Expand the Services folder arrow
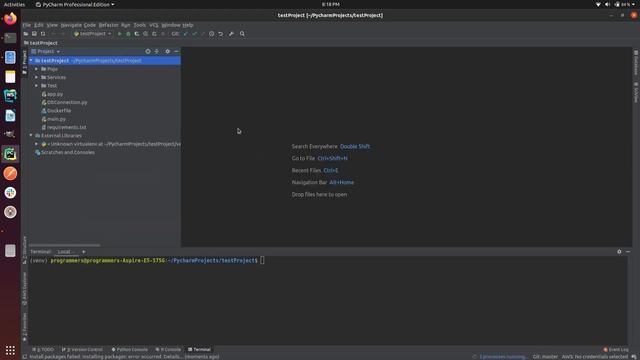The image size is (640, 360). [x=37, y=77]
